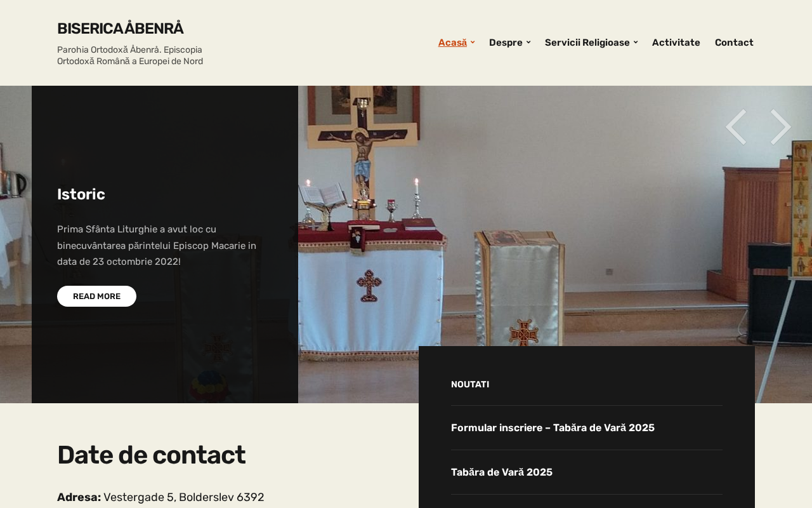Open the Despre menu item
The image size is (812, 508).
[506, 43]
